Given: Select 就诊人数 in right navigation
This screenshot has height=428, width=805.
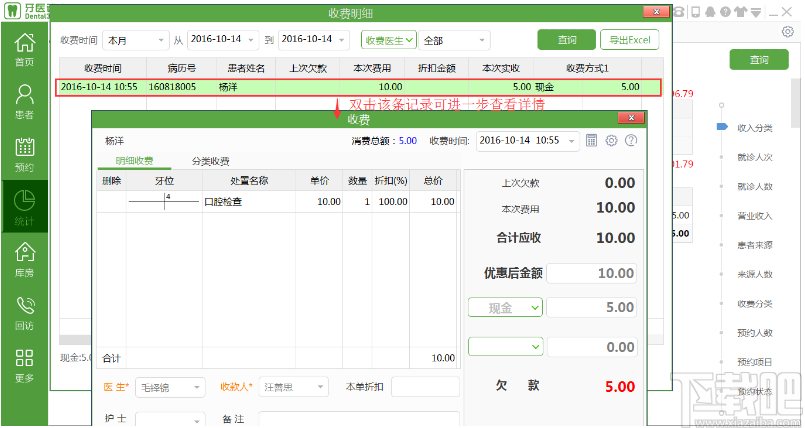Looking at the screenshot, I should pyautogui.click(x=755, y=186).
